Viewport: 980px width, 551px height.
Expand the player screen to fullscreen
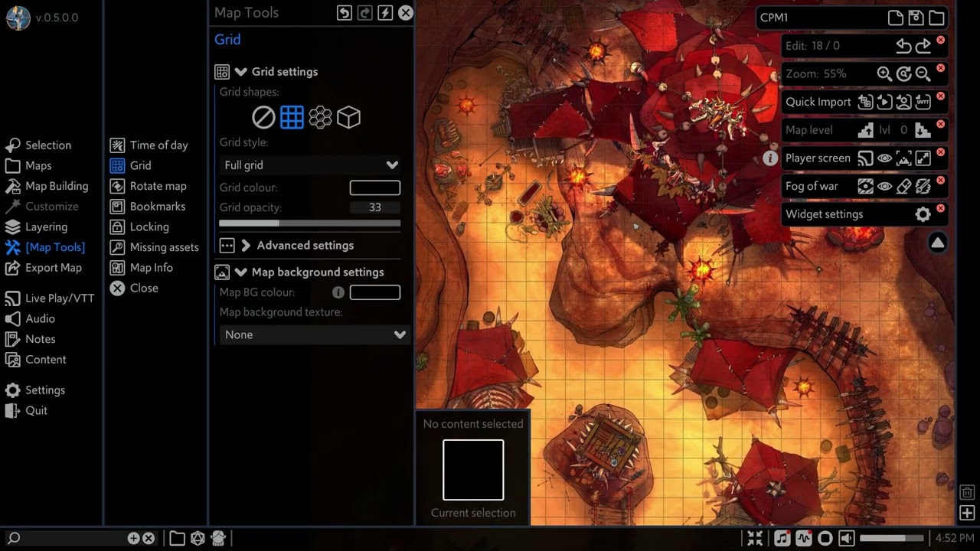tap(923, 158)
